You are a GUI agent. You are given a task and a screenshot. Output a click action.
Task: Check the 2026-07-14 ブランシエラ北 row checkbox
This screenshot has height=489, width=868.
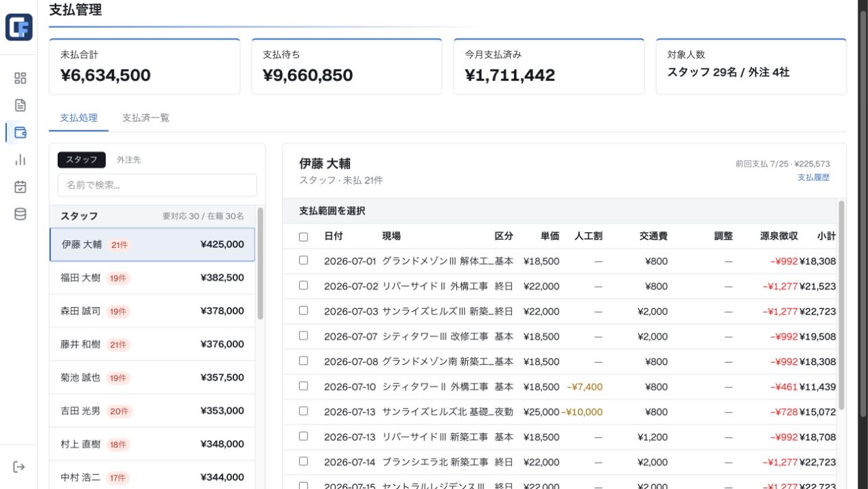click(303, 461)
